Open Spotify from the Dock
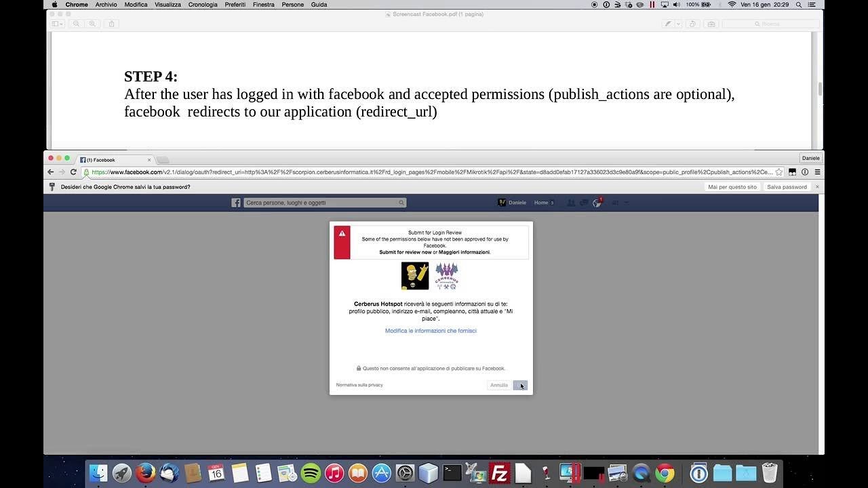 (311, 472)
